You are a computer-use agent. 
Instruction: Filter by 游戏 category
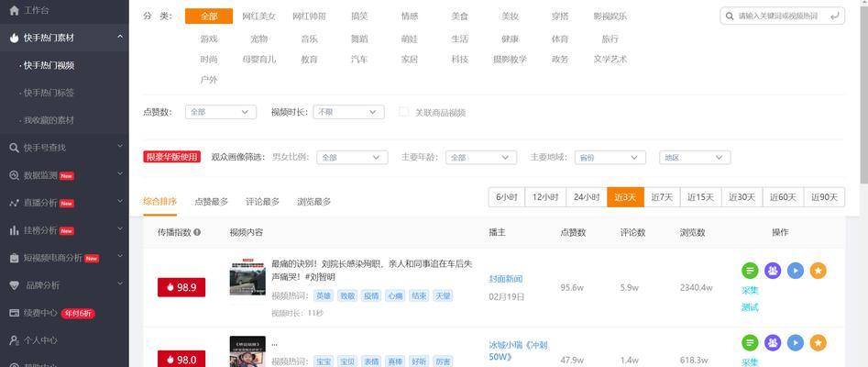pos(209,39)
